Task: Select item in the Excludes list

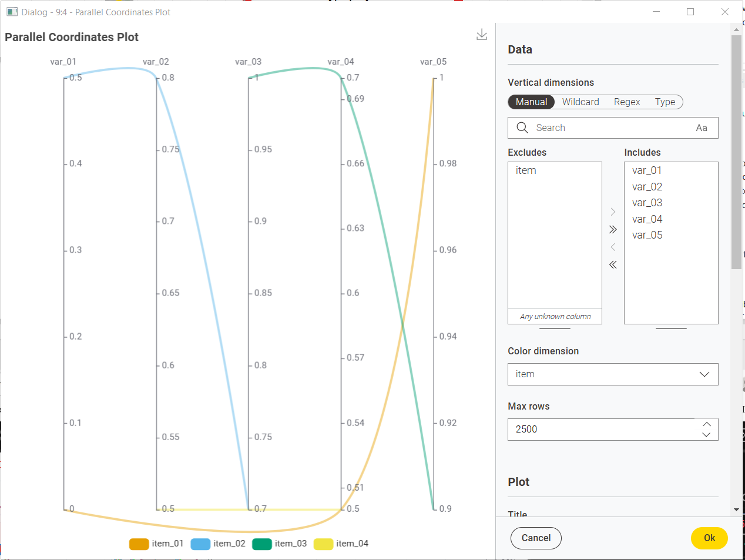Action: 526,170
